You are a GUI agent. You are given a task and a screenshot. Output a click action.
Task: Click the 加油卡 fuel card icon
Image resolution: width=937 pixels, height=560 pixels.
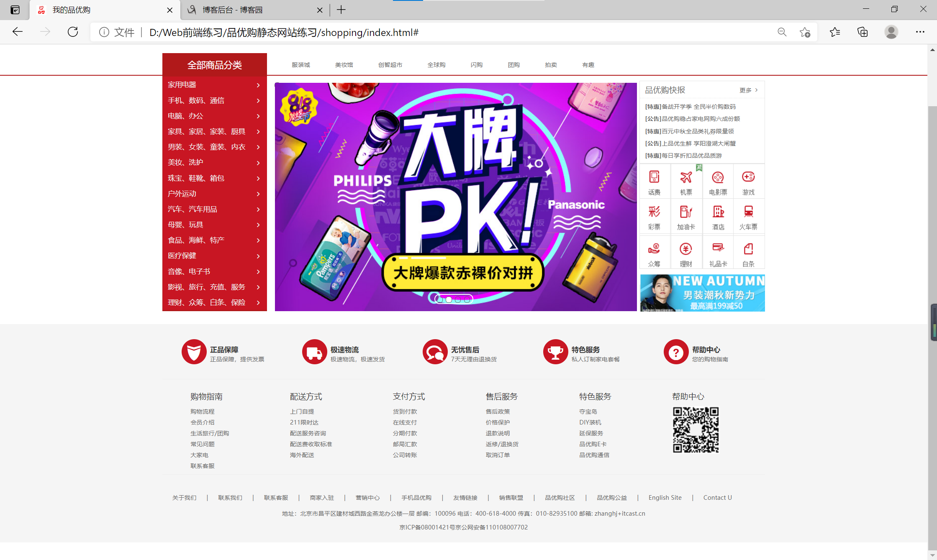pyautogui.click(x=686, y=212)
